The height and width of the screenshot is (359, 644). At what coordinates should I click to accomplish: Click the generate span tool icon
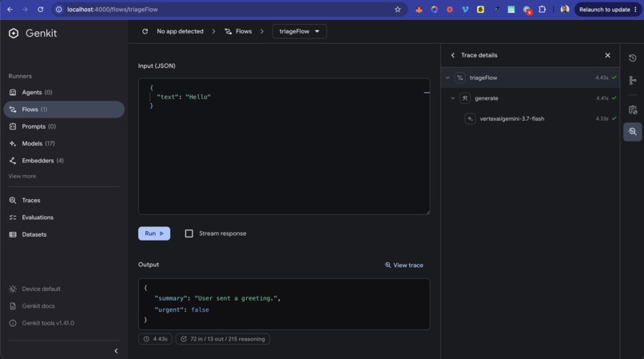tap(465, 98)
